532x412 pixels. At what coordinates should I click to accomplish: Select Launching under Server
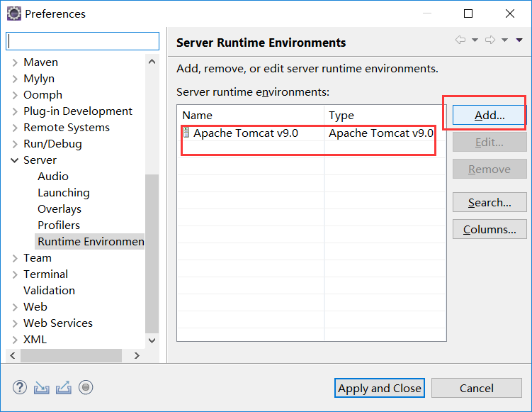tap(64, 193)
